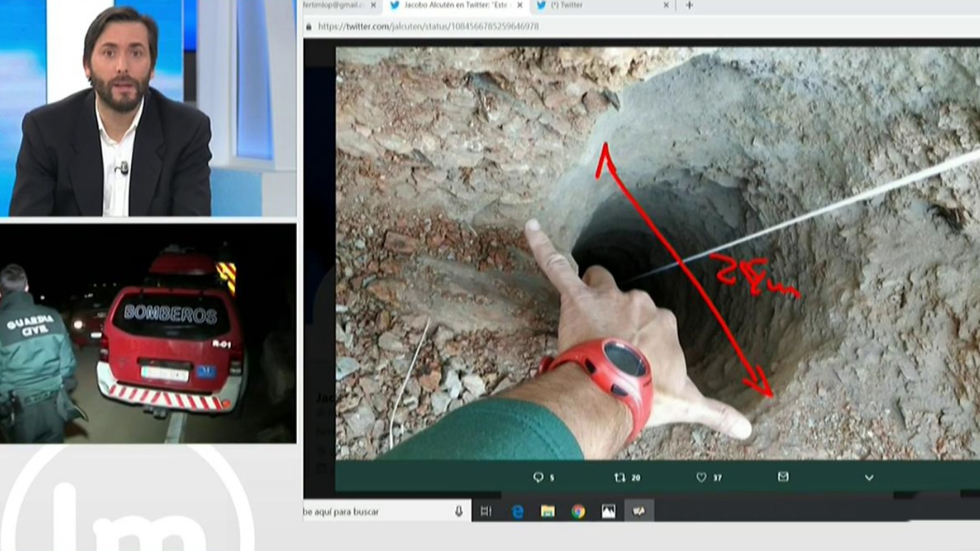Close the Jacobo Alcutén Twitter tab
The height and width of the screenshot is (551, 980).
519,6
